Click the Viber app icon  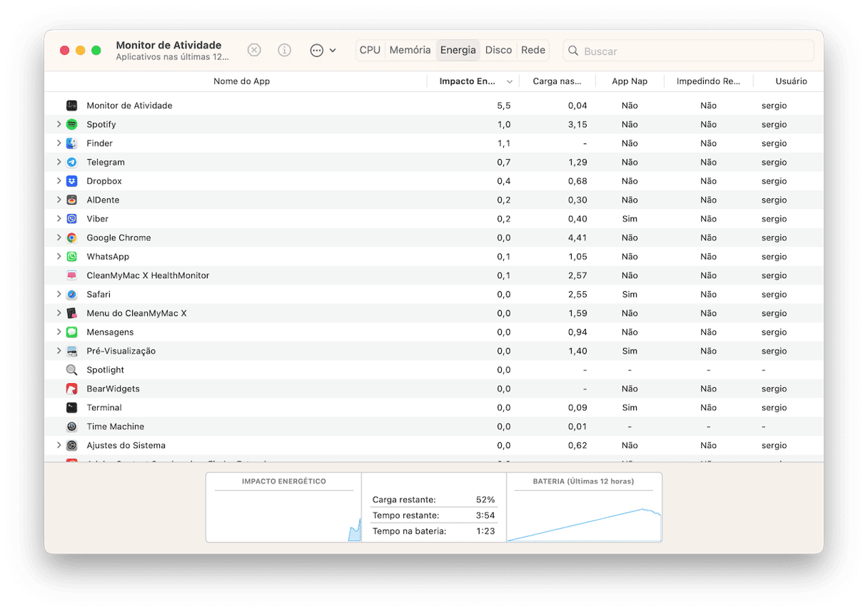[x=71, y=219]
